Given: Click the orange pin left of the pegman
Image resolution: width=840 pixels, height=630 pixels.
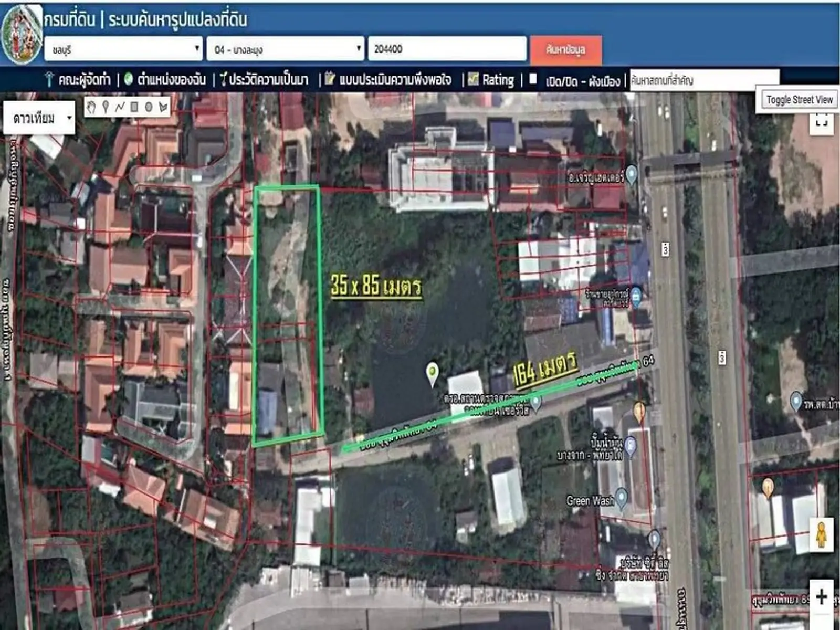Looking at the screenshot, I should click(768, 488).
